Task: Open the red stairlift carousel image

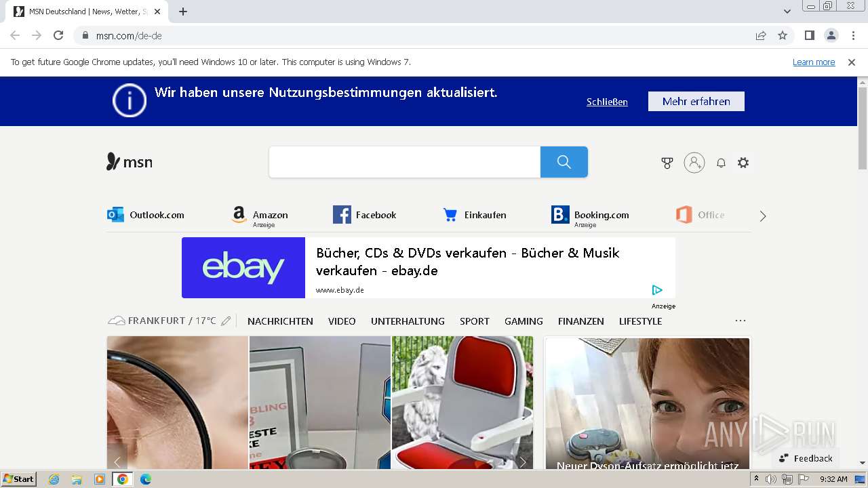Action: [x=462, y=403]
